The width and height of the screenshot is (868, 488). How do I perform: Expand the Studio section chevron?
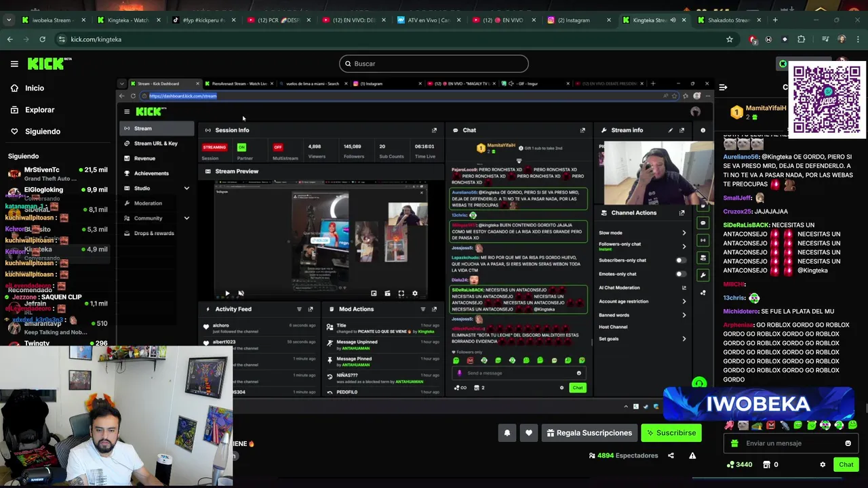pos(186,188)
